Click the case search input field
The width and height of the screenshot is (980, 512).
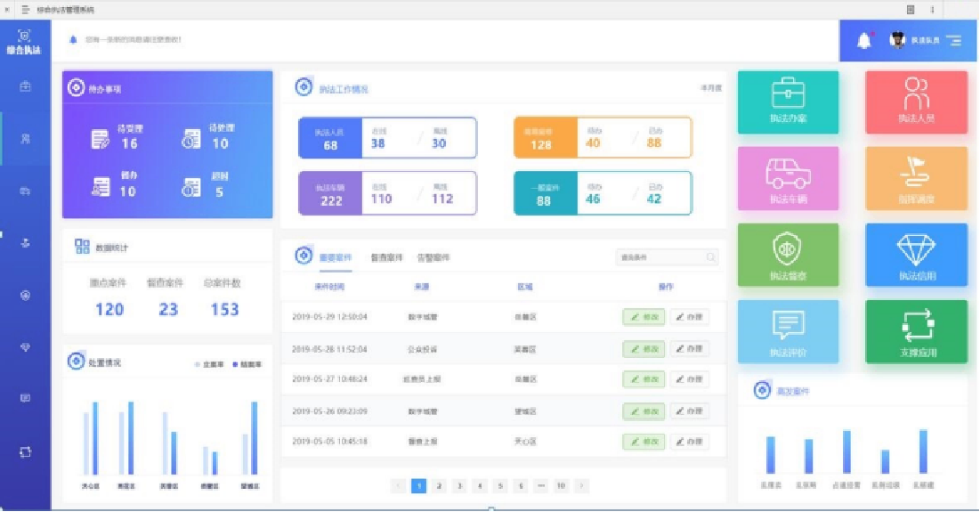(x=660, y=257)
